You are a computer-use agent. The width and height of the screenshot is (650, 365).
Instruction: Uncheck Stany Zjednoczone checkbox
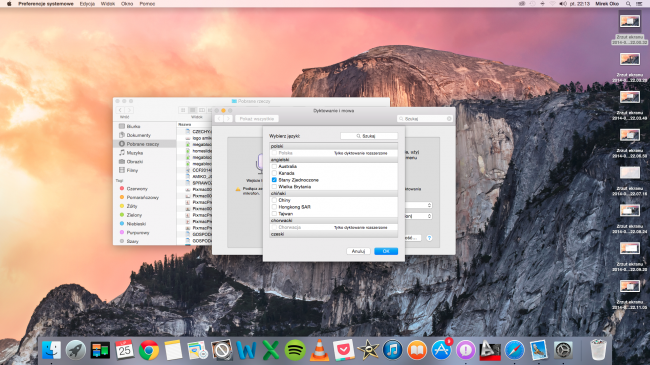click(x=274, y=180)
